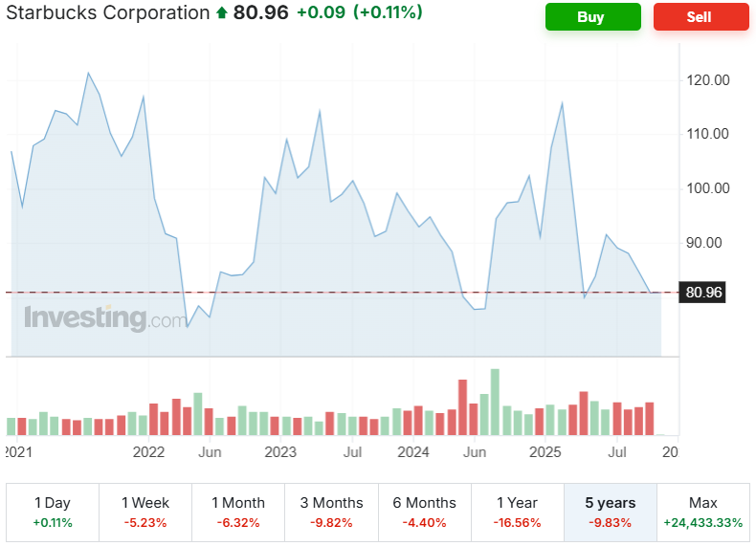Viewport: 756px width, 546px height.
Task: Switch chart to 6 Months
Action: (425, 512)
